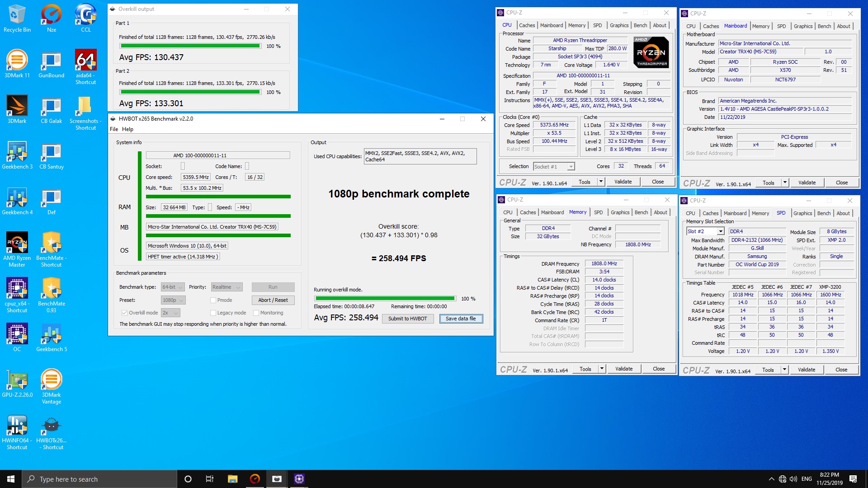Image resolution: width=868 pixels, height=488 pixels.
Task: Click the Tools button in SPD CPU-Z window
Action: coord(768,370)
